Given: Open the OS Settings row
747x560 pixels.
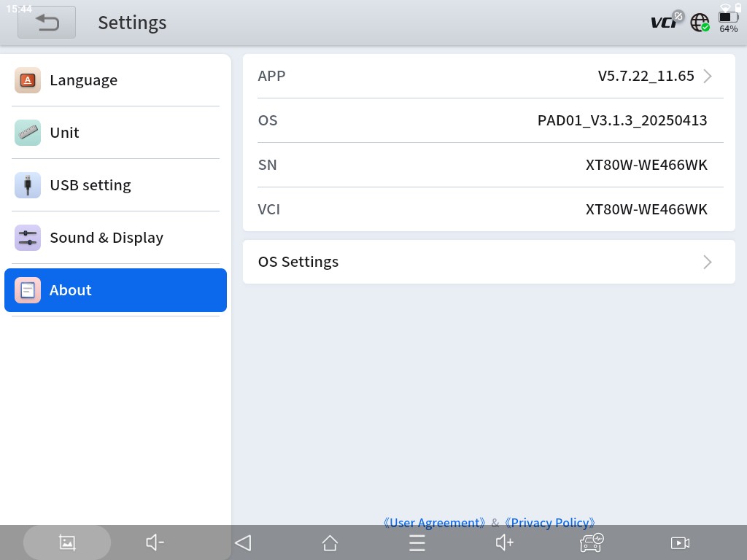Looking at the screenshot, I should 489,262.
